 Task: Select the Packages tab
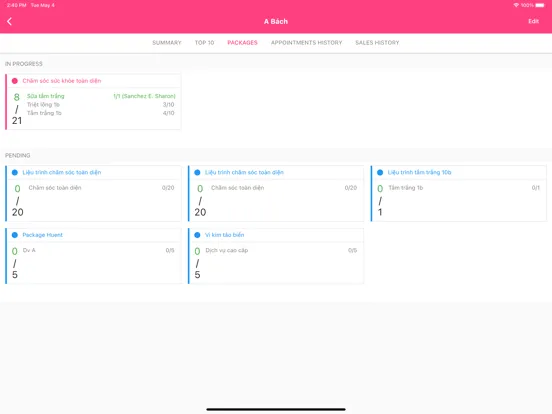coord(242,43)
